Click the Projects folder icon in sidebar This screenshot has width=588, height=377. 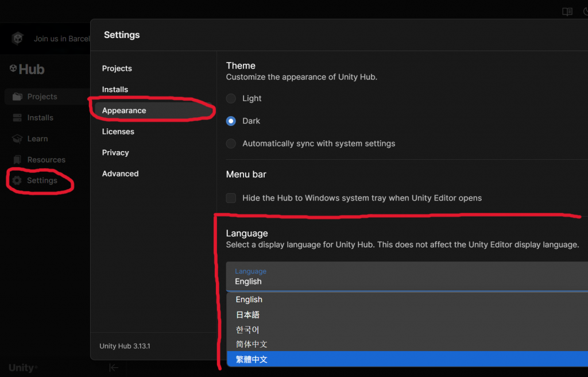17,97
